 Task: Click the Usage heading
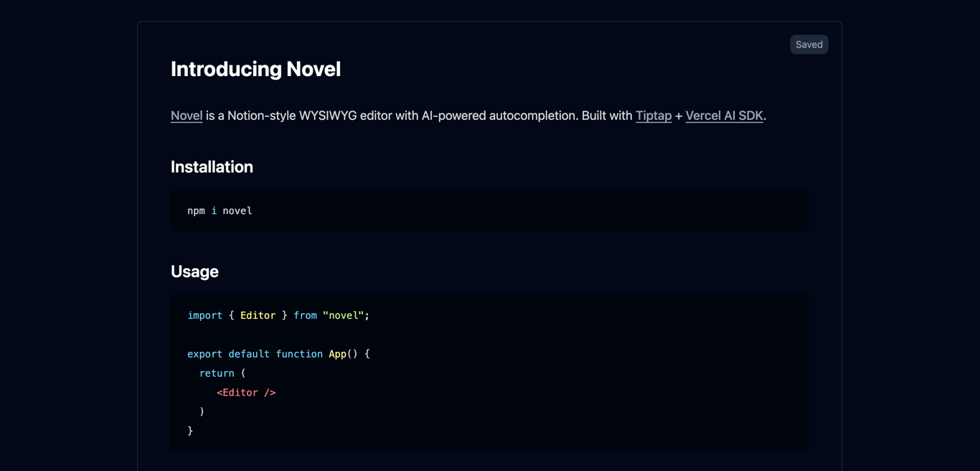[x=194, y=271]
